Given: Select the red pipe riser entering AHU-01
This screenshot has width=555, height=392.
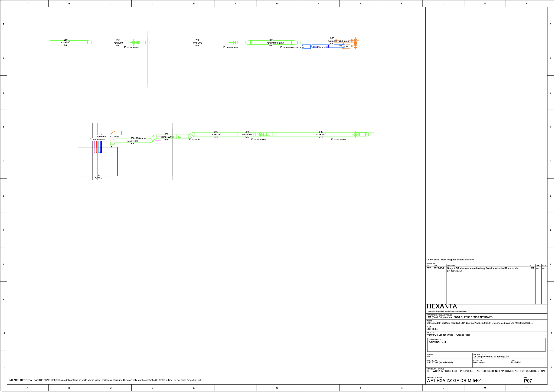Looking at the screenshot, I should click(96, 147).
